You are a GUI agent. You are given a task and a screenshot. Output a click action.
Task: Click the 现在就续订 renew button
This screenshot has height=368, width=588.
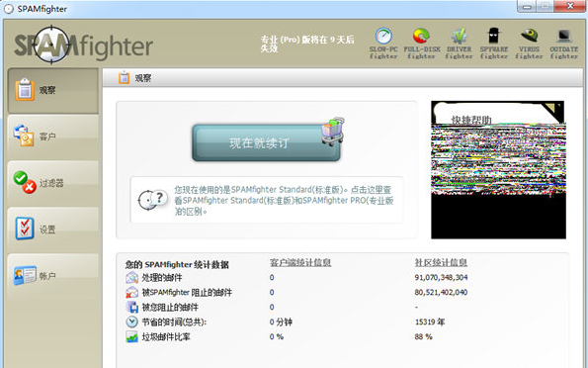[x=266, y=143]
